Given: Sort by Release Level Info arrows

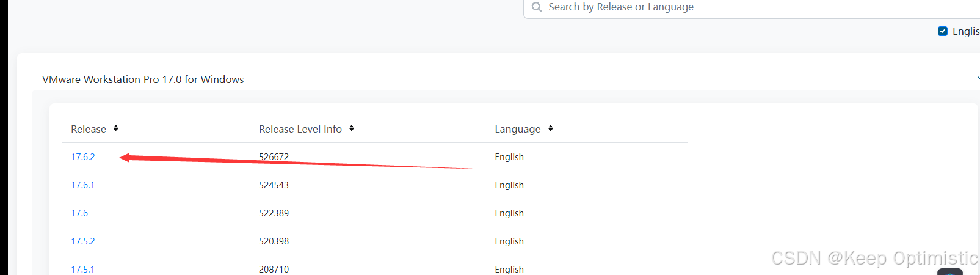Looking at the screenshot, I should pyautogui.click(x=352, y=128).
